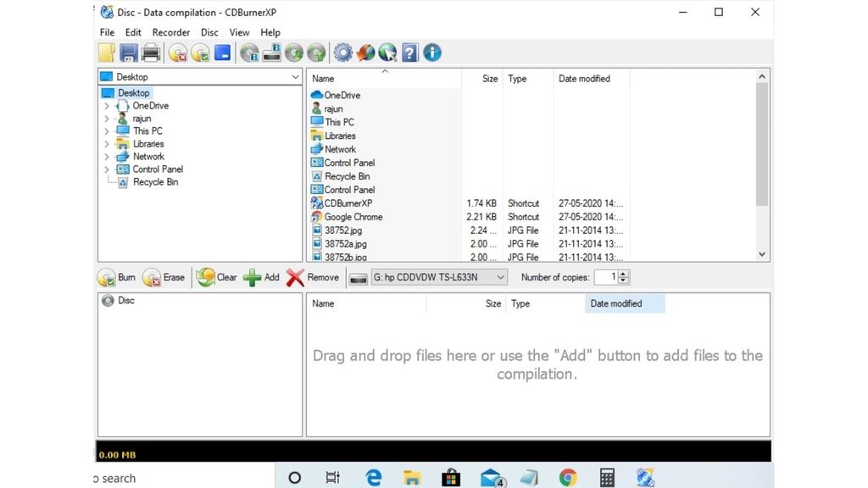The width and height of the screenshot is (868, 488).
Task: Open the disc info toolbar icon
Action: pyautogui.click(x=249, y=53)
